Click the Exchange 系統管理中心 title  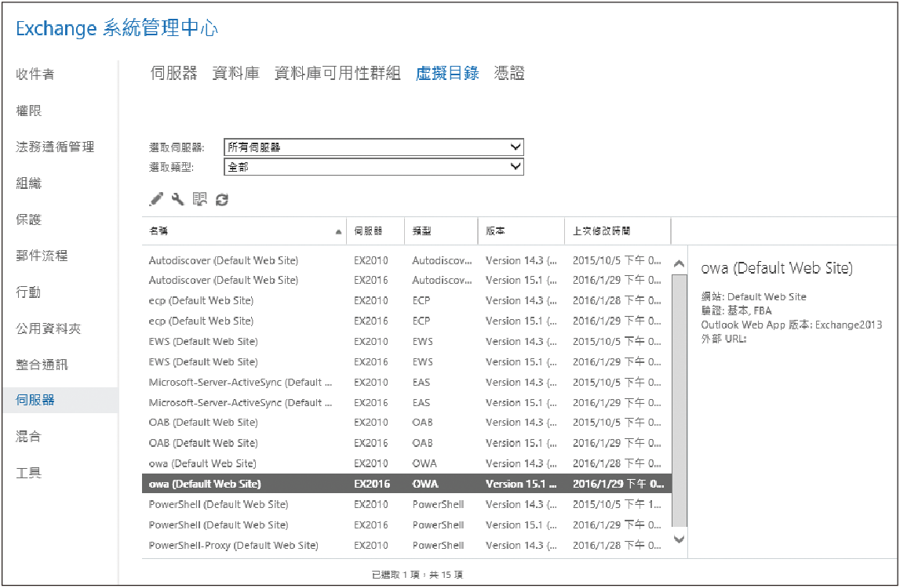pos(117,27)
